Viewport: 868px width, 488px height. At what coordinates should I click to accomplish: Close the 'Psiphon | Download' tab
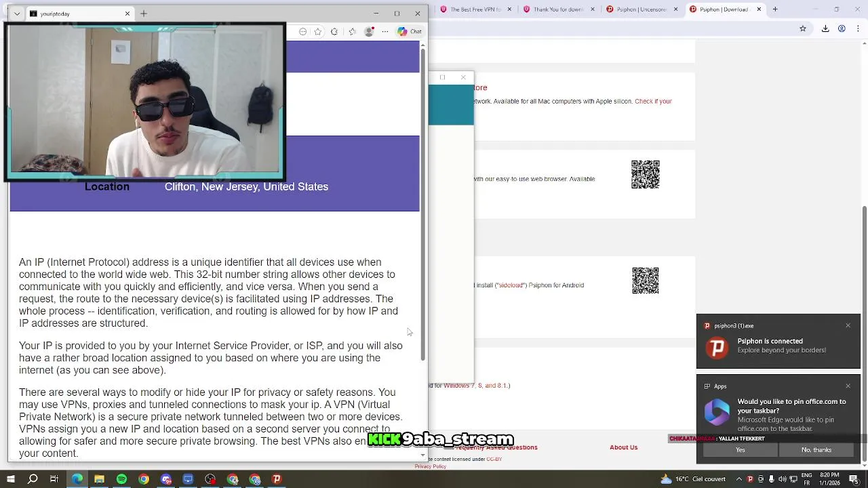pyautogui.click(x=759, y=9)
